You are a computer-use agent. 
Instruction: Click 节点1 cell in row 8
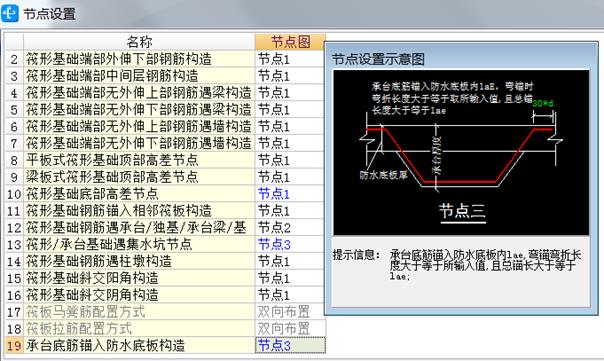[290, 160]
